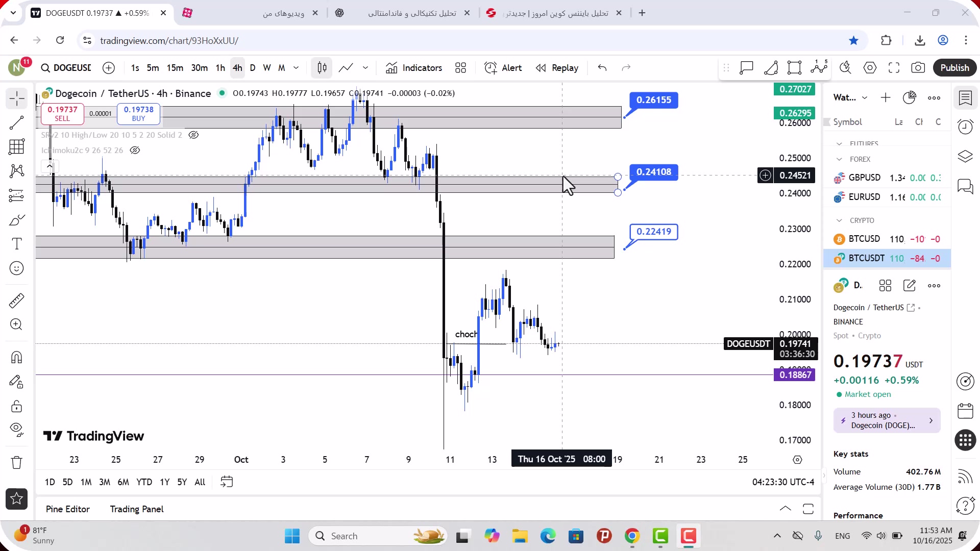Select the crosshair cursor tool

(x=17, y=98)
